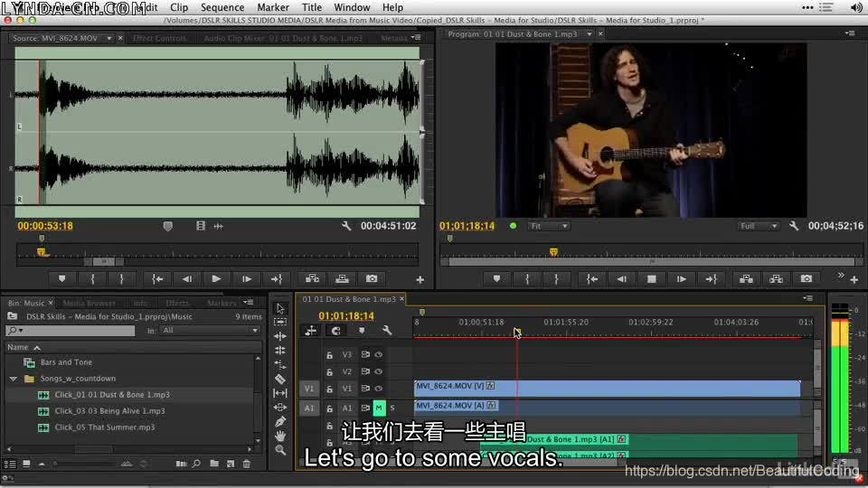Select the Razor tool
The image size is (868, 488).
[x=280, y=379]
